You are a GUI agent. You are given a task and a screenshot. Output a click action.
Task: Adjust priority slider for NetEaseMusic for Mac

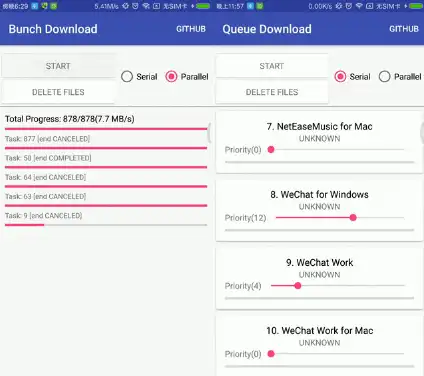(x=337, y=150)
